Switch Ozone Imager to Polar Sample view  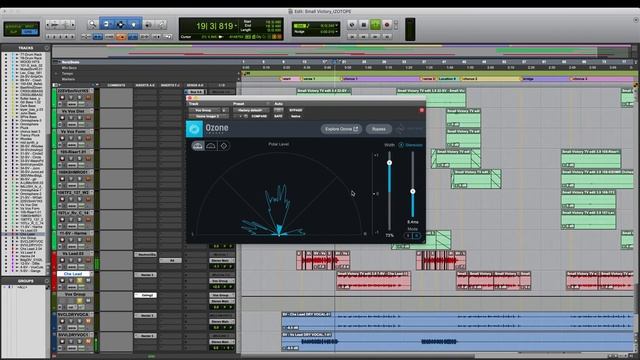(x=211, y=146)
